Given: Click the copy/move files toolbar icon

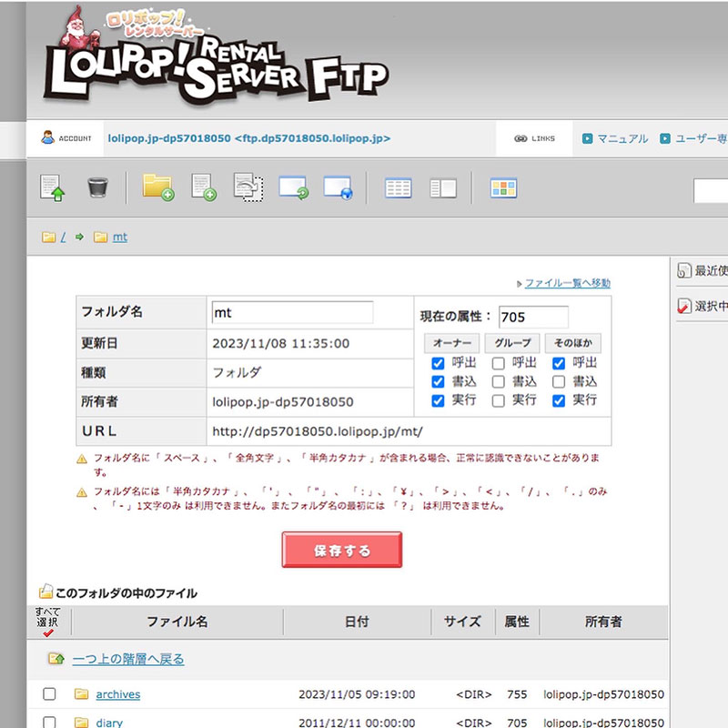Looking at the screenshot, I should coord(248,187).
